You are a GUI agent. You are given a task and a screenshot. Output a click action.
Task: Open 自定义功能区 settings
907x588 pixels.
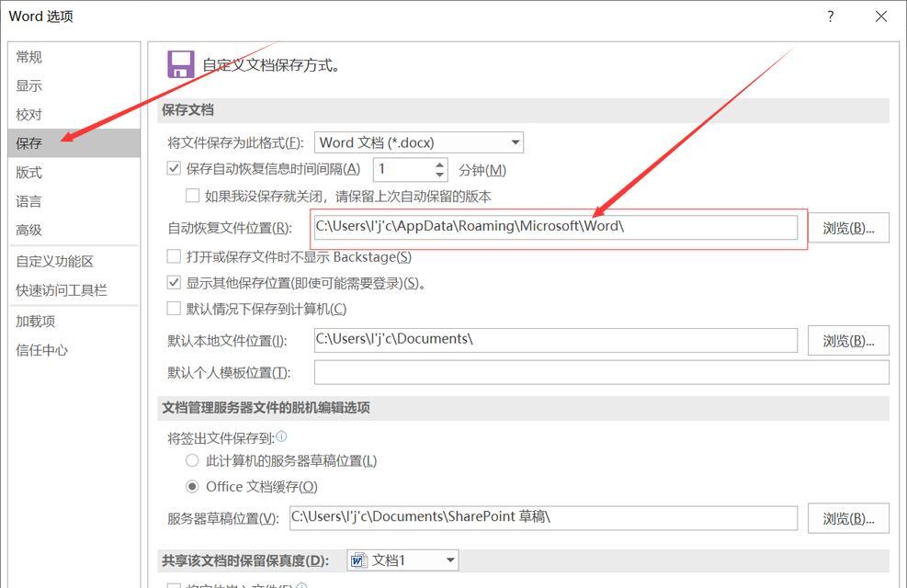pyautogui.click(x=55, y=261)
